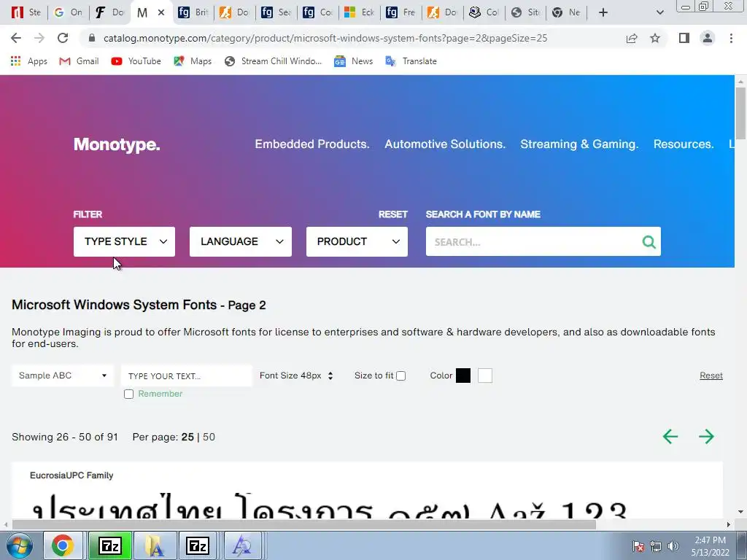
Task: Click the share page icon in address bar
Action: (632, 38)
